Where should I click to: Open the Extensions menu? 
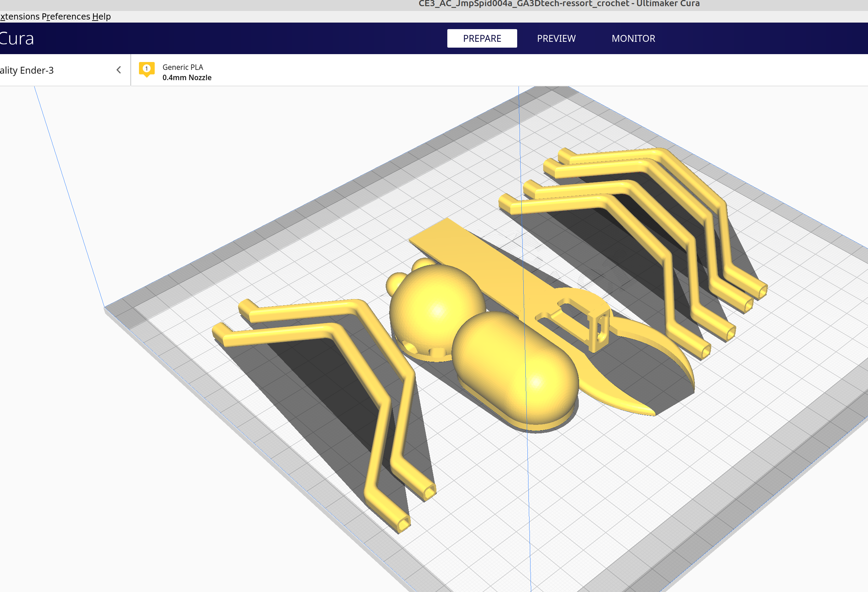click(20, 16)
